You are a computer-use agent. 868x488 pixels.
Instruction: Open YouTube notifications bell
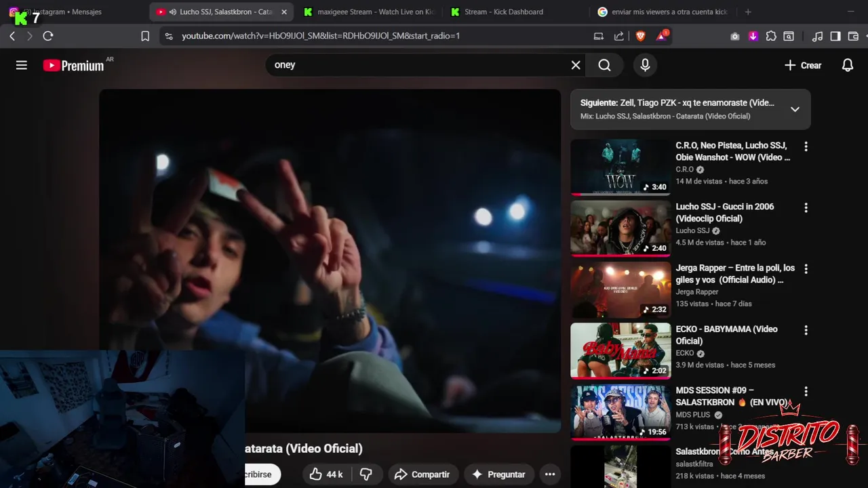(848, 65)
